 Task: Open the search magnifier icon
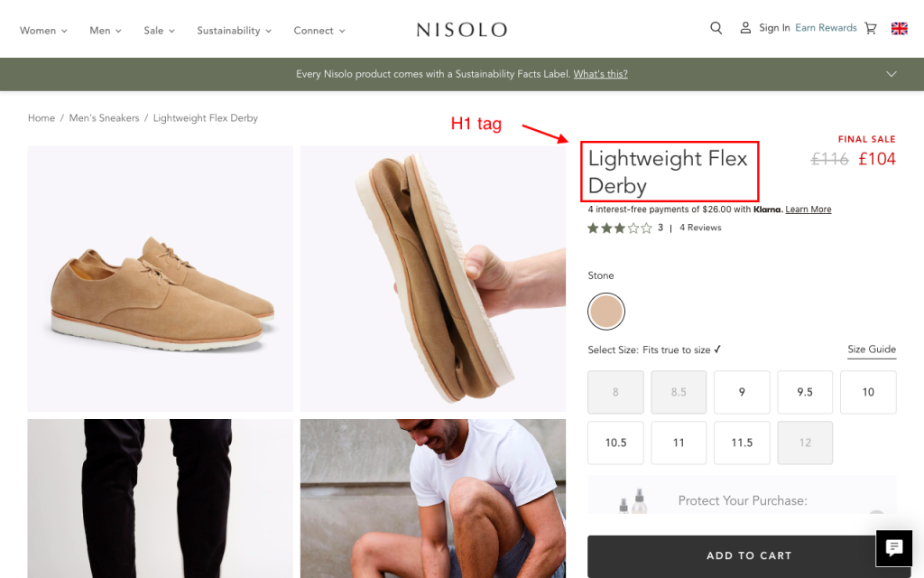click(x=716, y=28)
